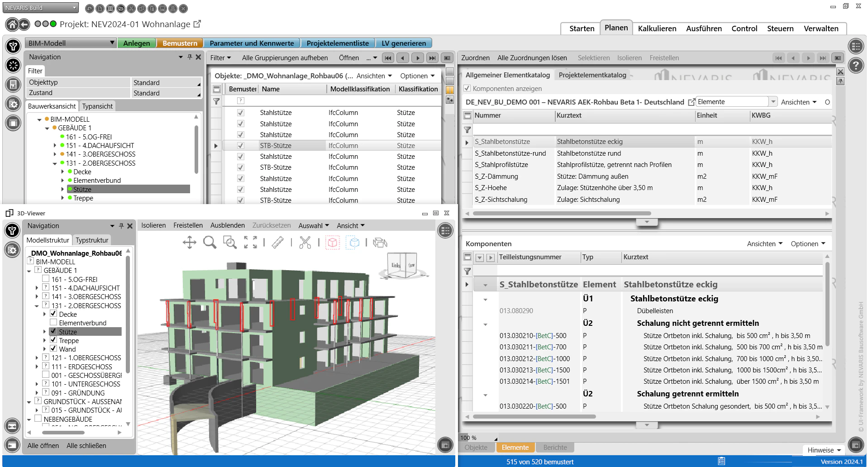Click the red section box icon in 3D viewer
The image size is (868, 467).
tap(332, 243)
